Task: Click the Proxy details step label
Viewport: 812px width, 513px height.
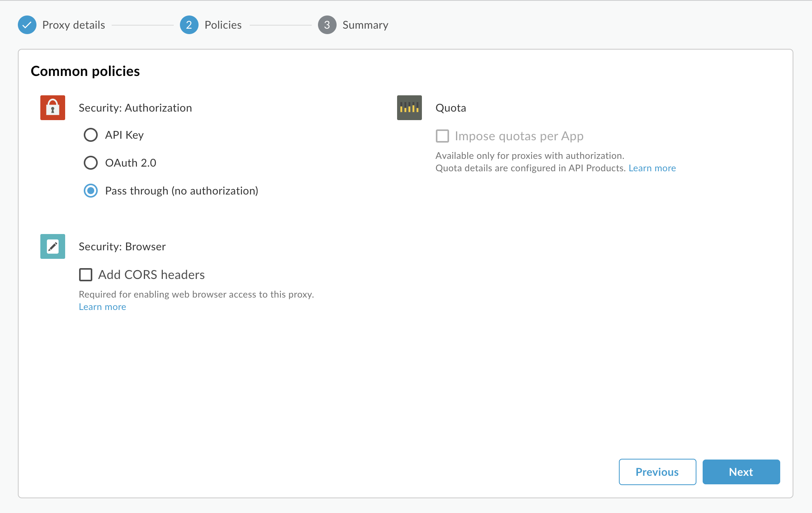Action: point(73,24)
